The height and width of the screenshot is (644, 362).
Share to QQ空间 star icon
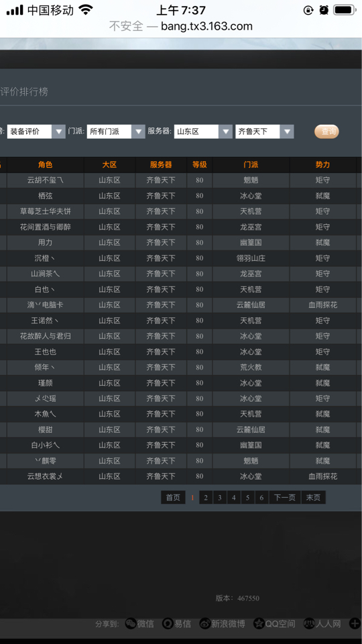(x=259, y=623)
